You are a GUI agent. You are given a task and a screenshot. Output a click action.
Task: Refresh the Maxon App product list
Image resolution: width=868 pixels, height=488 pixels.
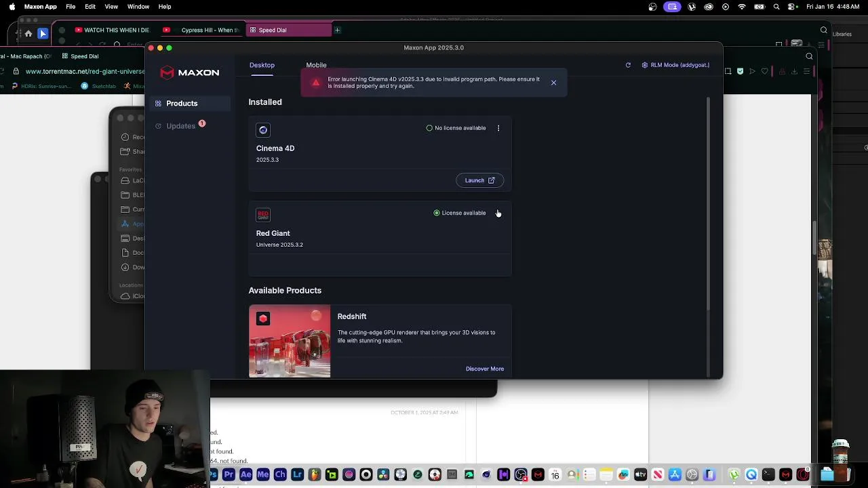[x=628, y=65]
